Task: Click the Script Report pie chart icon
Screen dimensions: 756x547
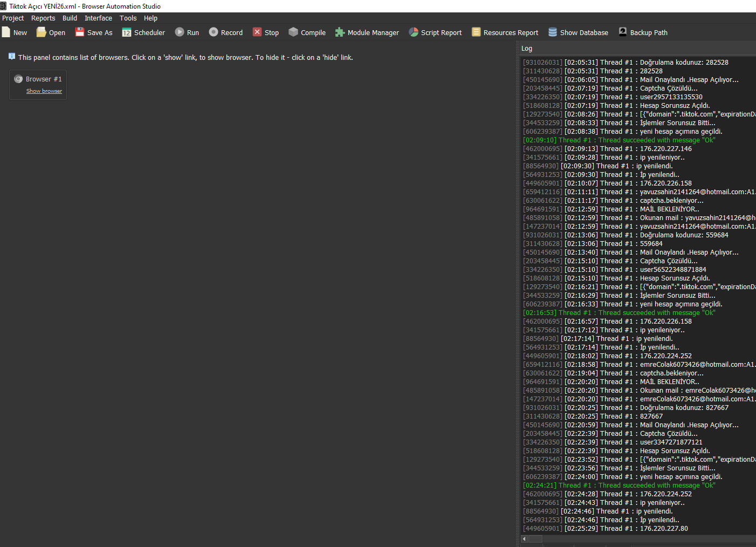Action: pos(414,32)
